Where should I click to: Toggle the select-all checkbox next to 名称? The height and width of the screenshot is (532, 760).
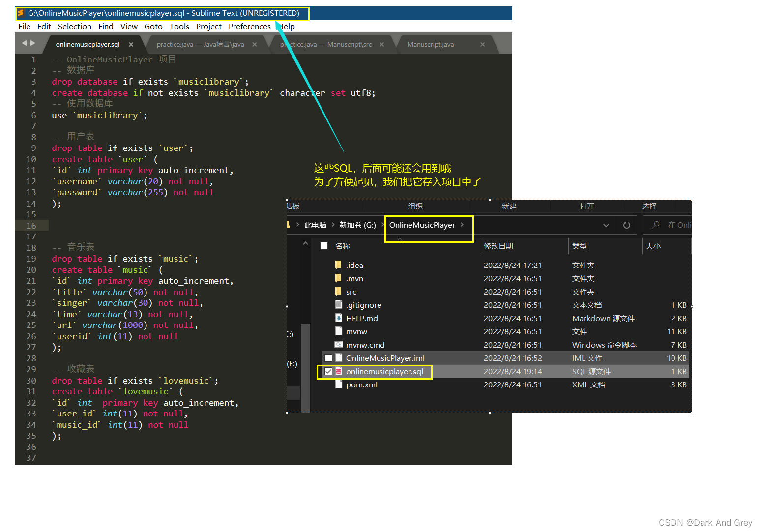coord(324,246)
